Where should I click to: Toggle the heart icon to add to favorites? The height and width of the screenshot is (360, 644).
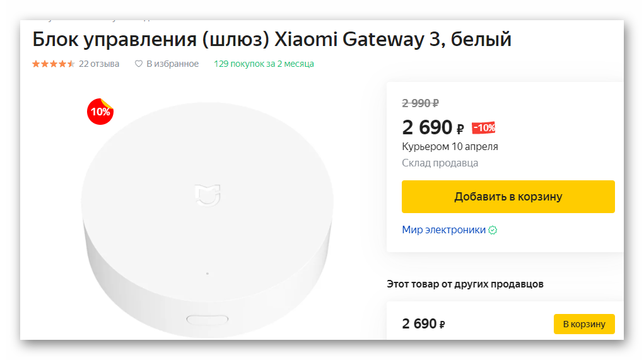[139, 64]
